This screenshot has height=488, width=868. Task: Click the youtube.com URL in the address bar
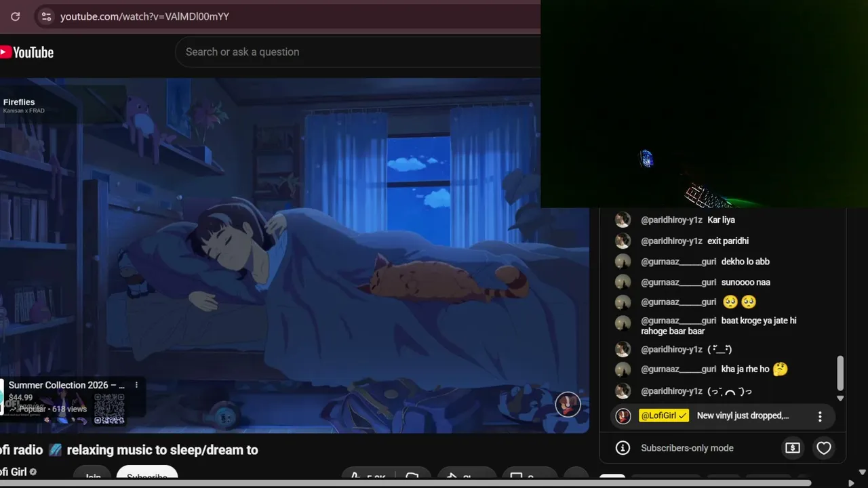tap(144, 16)
